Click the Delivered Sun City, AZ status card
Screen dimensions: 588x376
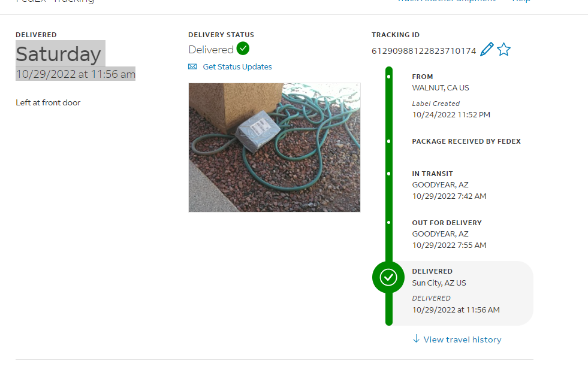pyautogui.click(x=462, y=293)
